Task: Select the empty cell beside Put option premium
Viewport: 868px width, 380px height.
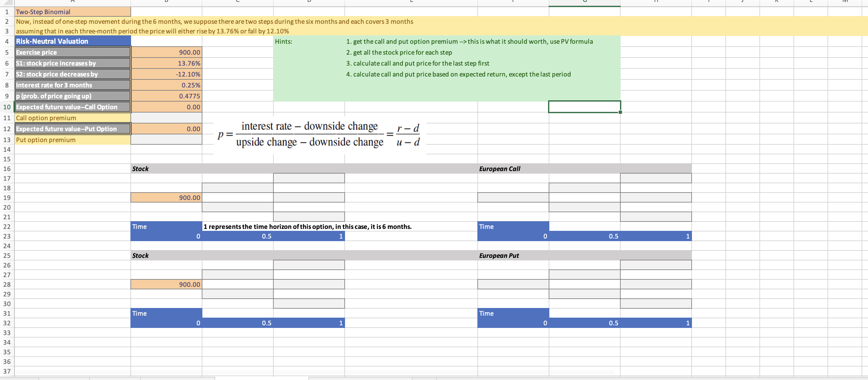Action: coord(166,140)
